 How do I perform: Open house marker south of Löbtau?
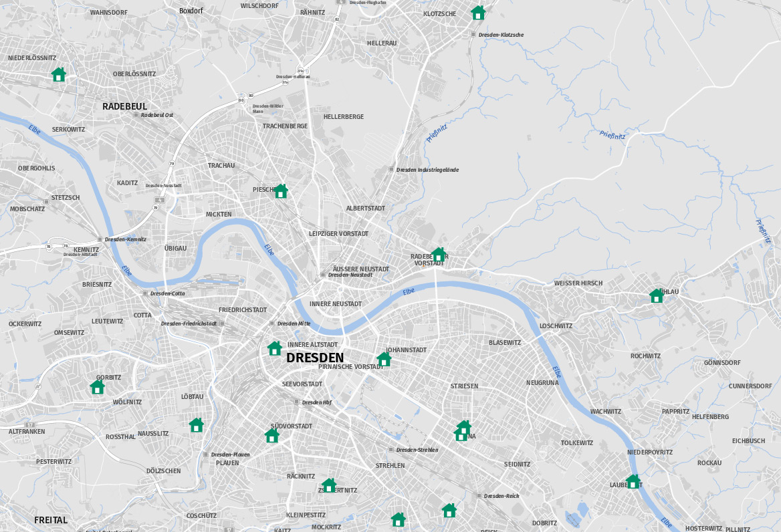[x=196, y=425]
